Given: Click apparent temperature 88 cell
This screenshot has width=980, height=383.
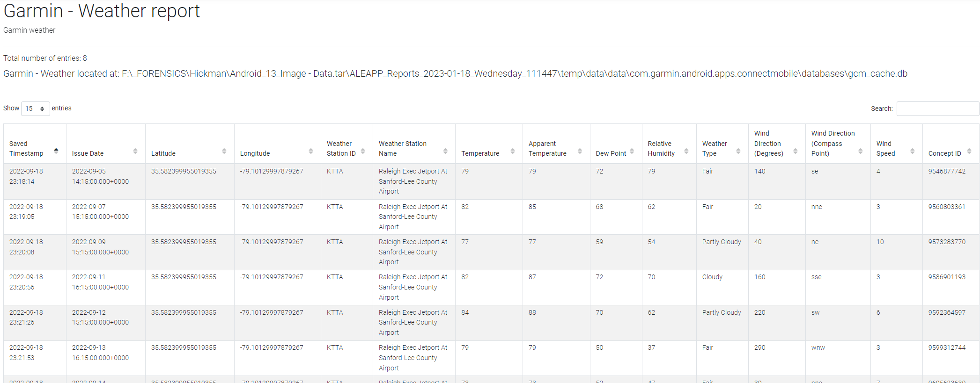Looking at the screenshot, I should coord(556,323).
